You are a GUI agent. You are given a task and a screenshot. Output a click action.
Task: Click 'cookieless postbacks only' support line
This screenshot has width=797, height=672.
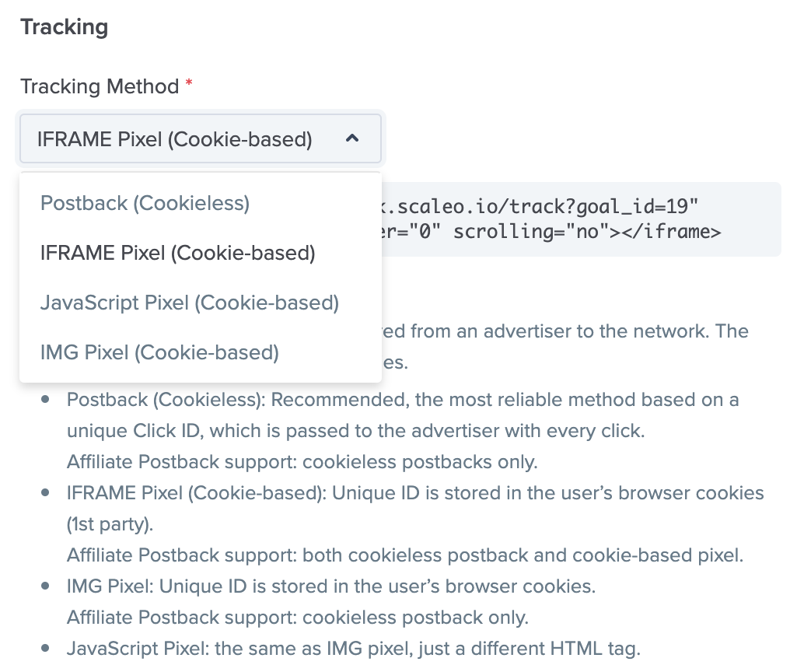click(302, 462)
